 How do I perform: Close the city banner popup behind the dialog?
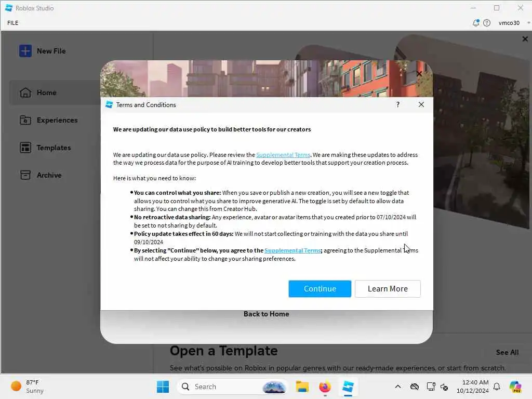coord(419,74)
